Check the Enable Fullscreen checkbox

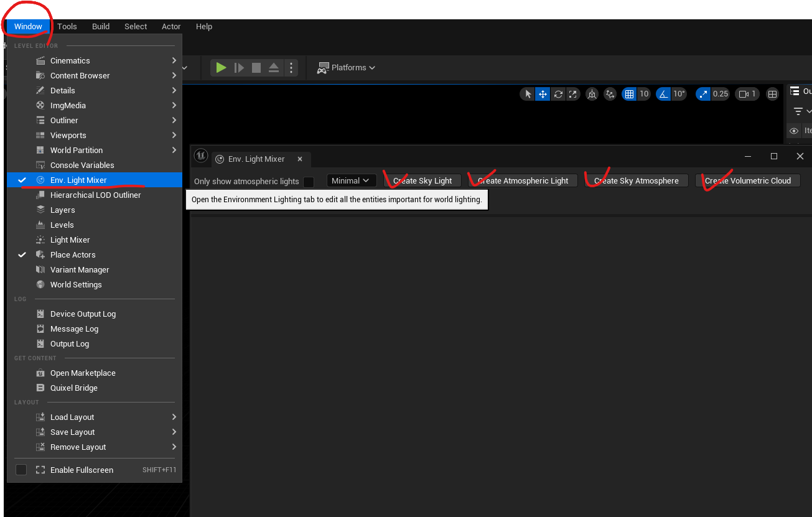(x=21, y=470)
